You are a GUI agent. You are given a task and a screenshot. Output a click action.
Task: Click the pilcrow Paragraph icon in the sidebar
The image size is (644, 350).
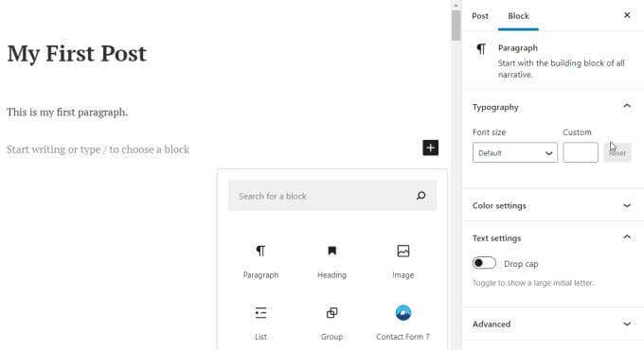pos(481,49)
